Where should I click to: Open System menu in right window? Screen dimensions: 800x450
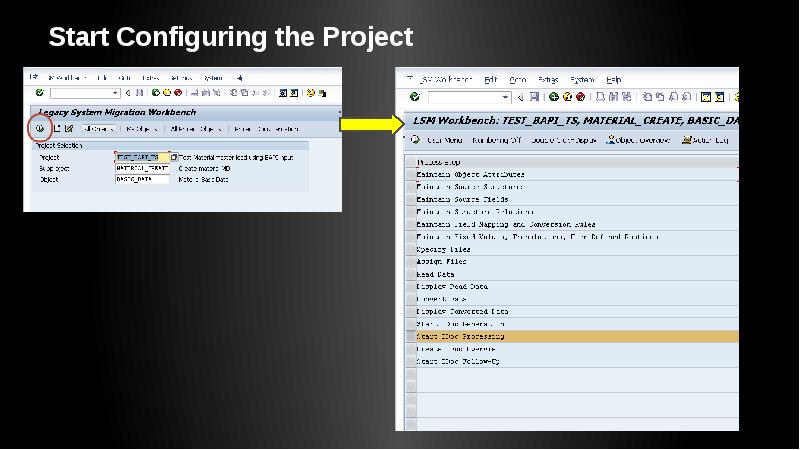point(582,80)
